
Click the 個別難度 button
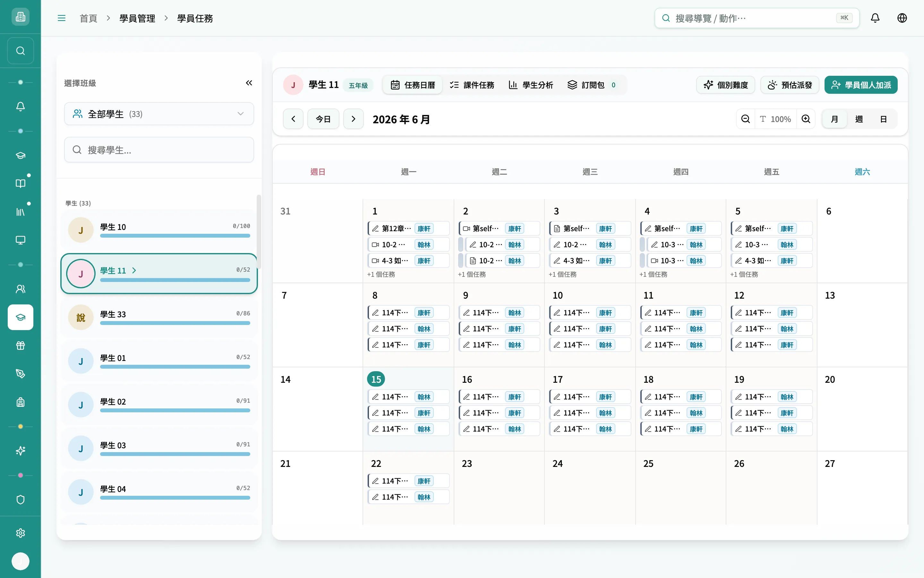pos(725,85)
